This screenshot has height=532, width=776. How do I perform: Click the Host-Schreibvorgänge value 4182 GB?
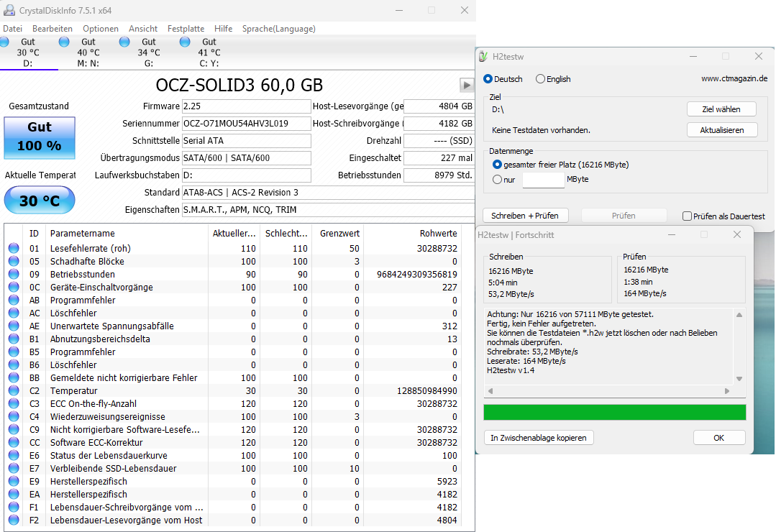439,123
